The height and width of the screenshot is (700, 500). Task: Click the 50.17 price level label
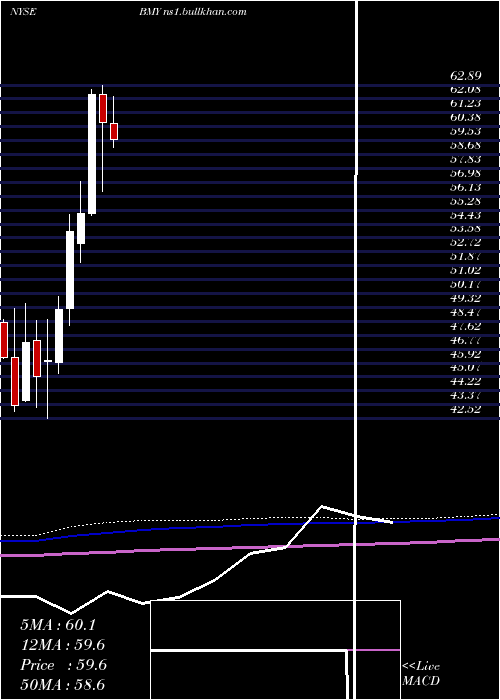tap(465, 284)
